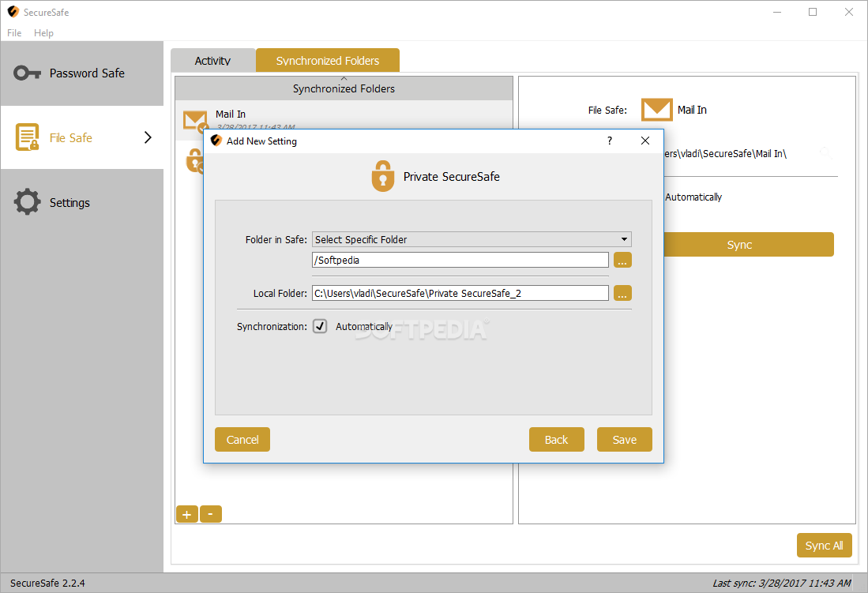This screenshot has height=593, width=868.
Task: Open the Folder in Safe dropdown
Action: 472,239
